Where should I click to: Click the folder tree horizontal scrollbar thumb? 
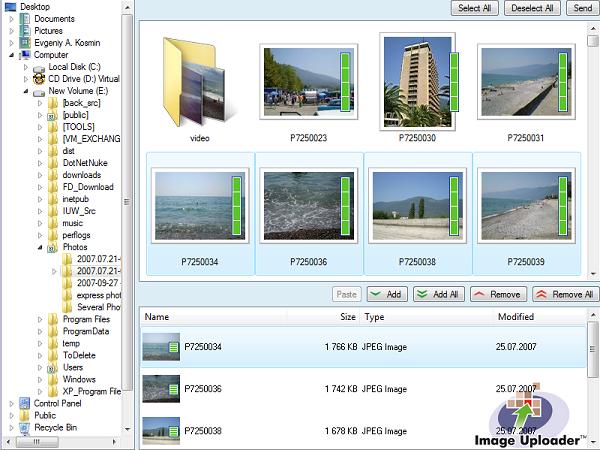pos(37,442)
